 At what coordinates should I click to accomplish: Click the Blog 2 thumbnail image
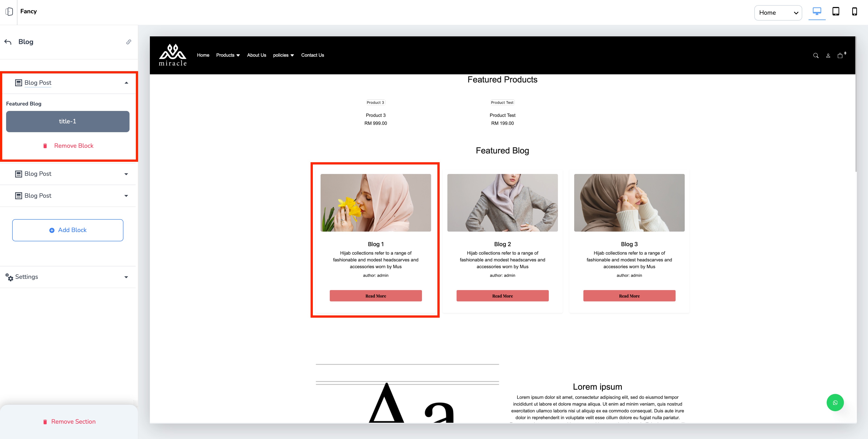[x=502, y=202]
